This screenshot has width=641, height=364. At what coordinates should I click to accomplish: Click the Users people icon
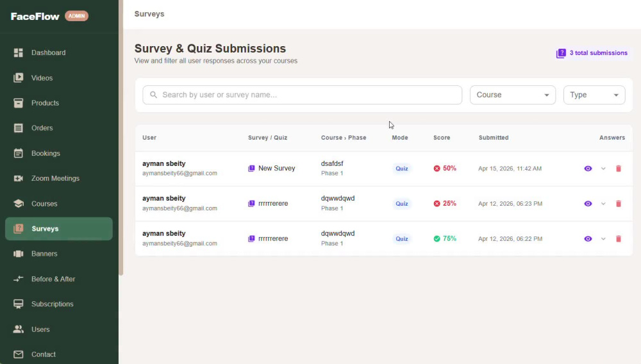19,329
